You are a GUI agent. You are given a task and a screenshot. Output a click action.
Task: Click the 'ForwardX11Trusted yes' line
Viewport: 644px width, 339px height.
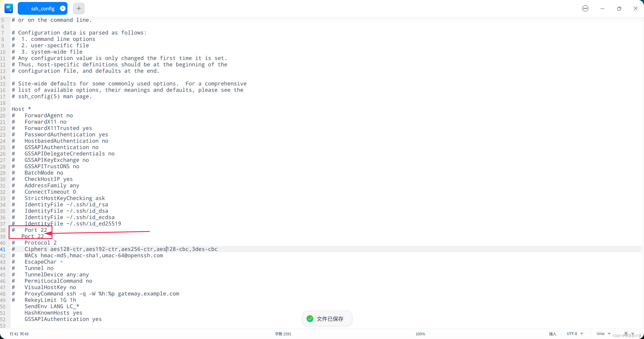(52, 128)
